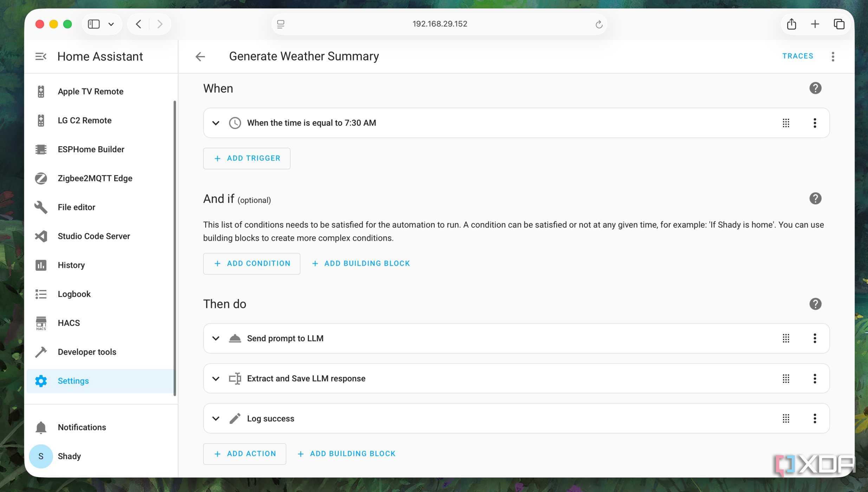Grab the Extract and Save LLM response handle
The width and height of the screenshot is (868, 492).
click(x=786, y=378)
